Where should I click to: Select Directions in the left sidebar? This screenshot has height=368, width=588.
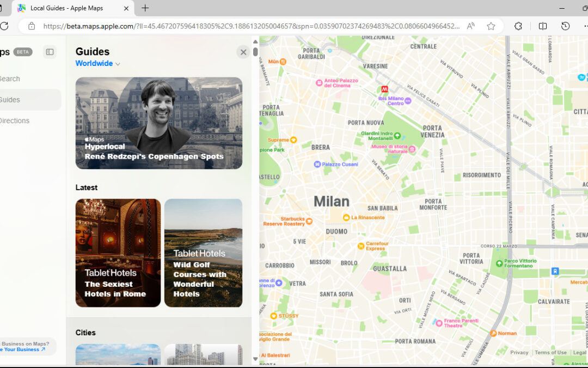point(15,120)
